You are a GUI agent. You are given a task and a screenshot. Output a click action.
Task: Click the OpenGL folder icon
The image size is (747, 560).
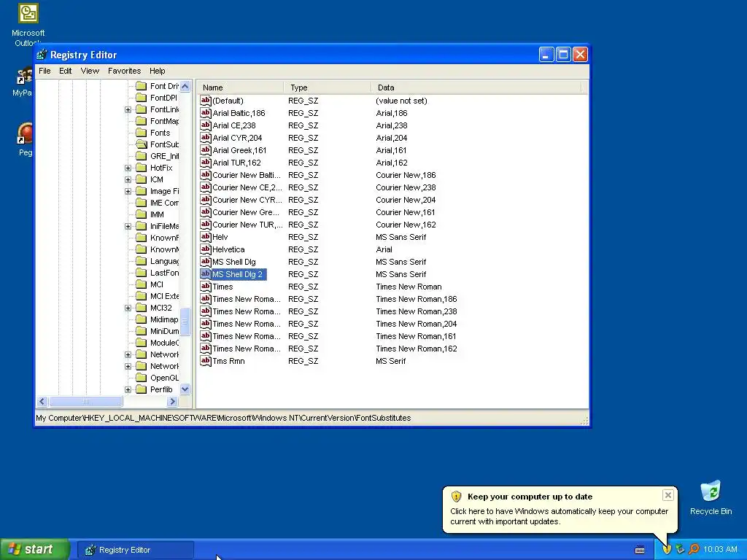141,378
